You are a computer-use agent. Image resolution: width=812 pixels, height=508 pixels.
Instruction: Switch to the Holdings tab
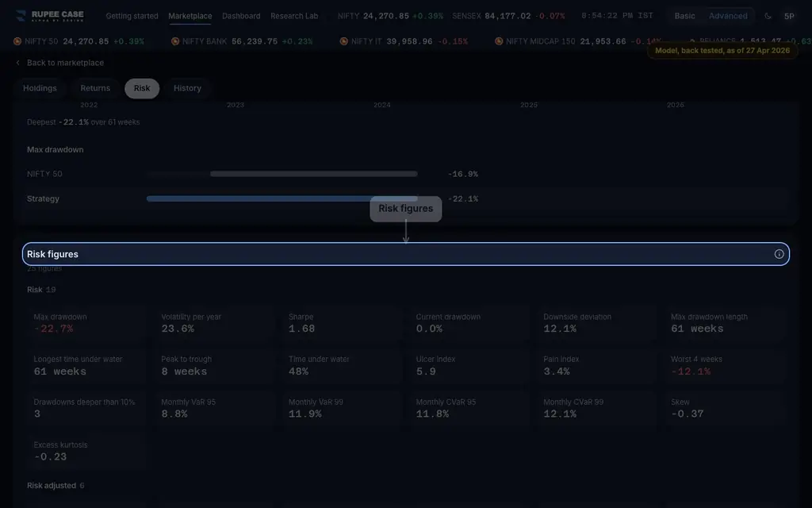coord(40,88)
